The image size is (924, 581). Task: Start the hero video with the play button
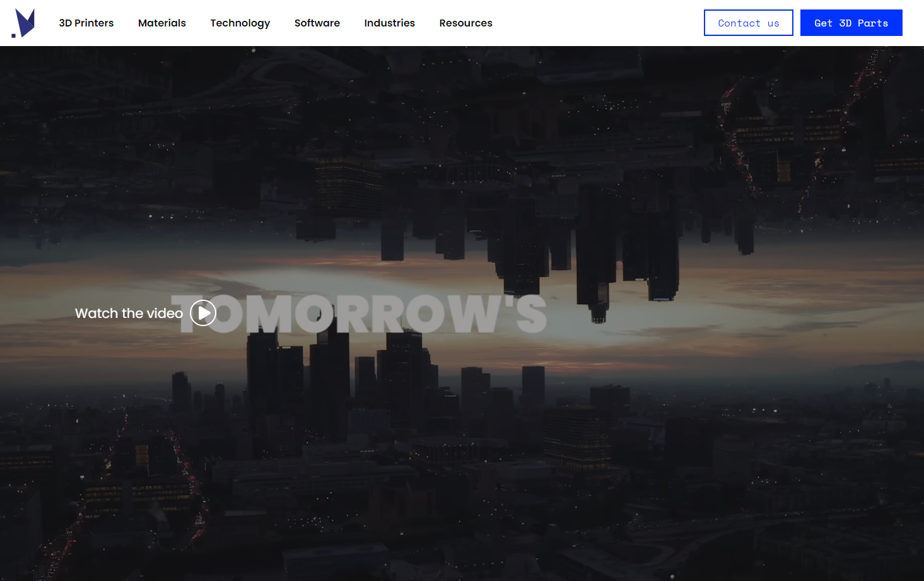pyautogui.click(x=203, y=313)
